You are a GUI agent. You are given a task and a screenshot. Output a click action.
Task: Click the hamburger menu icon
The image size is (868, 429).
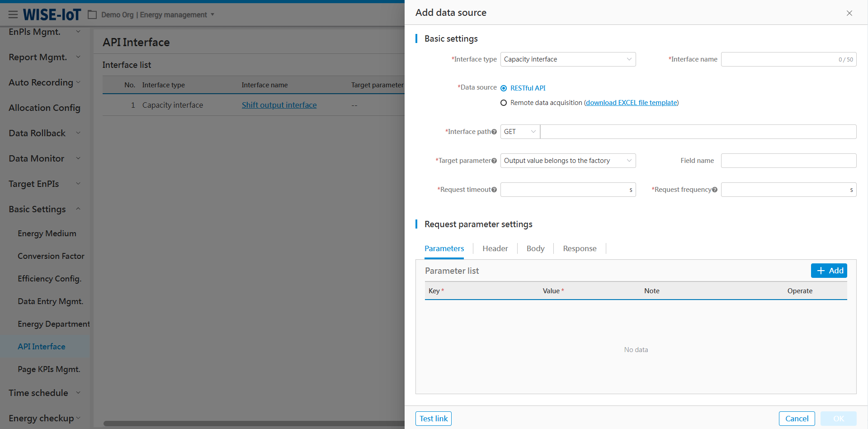coord(13,15)
